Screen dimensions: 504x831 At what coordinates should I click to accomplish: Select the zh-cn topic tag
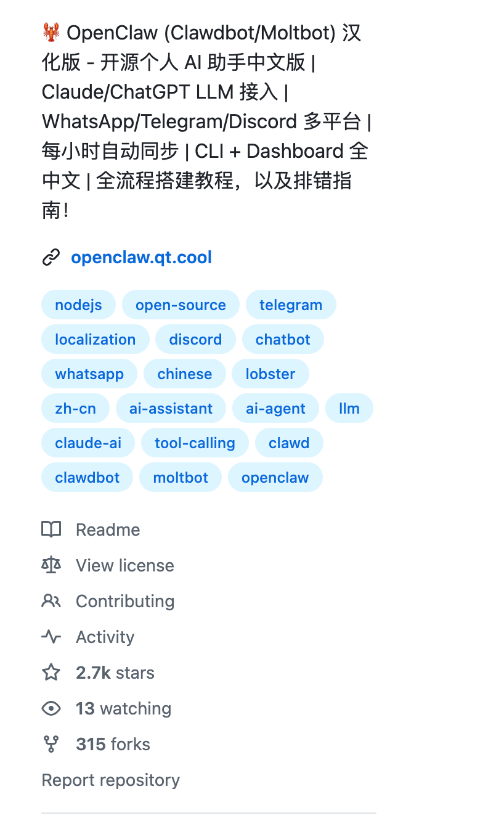point(75,408)
